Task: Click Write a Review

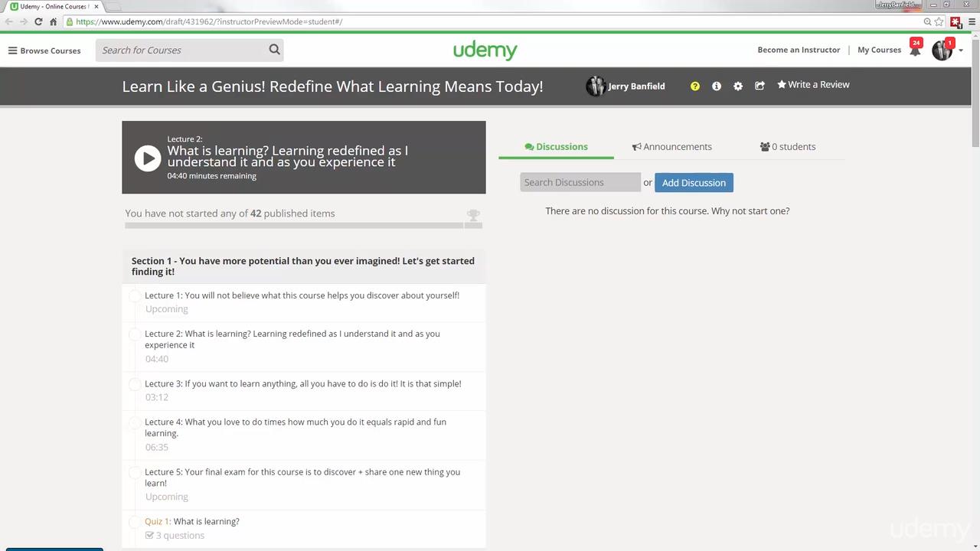Action: click(x=813, y=85)
